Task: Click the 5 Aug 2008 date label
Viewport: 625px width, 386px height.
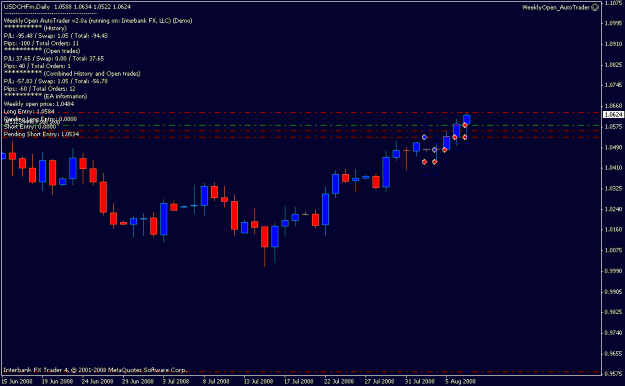Action: click(x=460, y=382)
